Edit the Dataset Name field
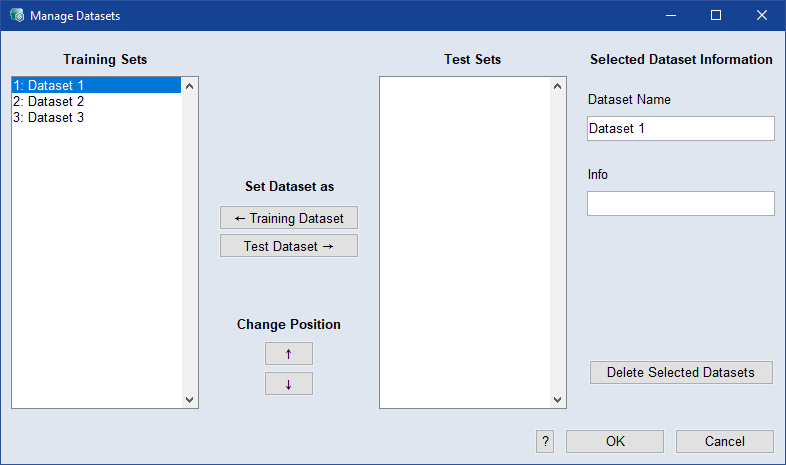 [x=680, y=129]
